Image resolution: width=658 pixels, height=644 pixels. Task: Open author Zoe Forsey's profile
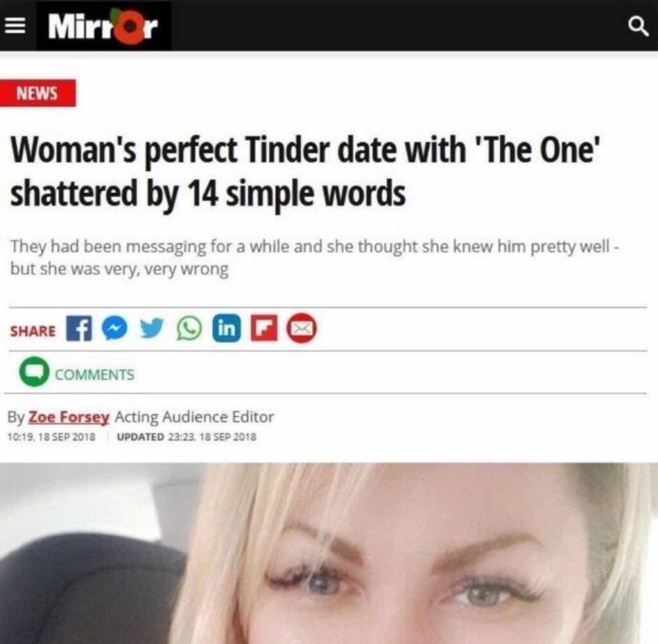(68, 417)
